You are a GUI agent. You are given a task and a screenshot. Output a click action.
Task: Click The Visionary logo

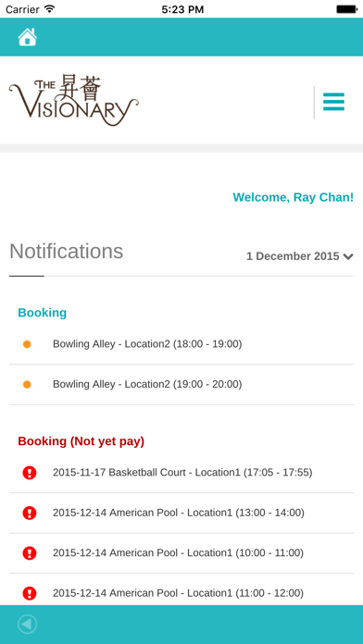click(73, 101)
